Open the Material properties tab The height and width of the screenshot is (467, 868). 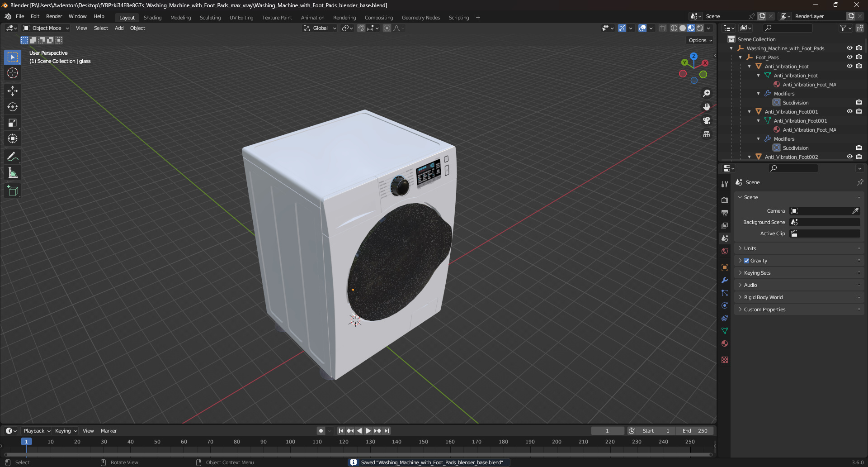click(725, 343)
